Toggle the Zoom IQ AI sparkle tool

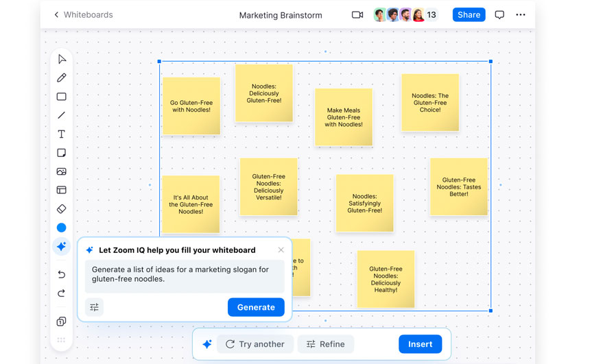click(x=62, y=247)
